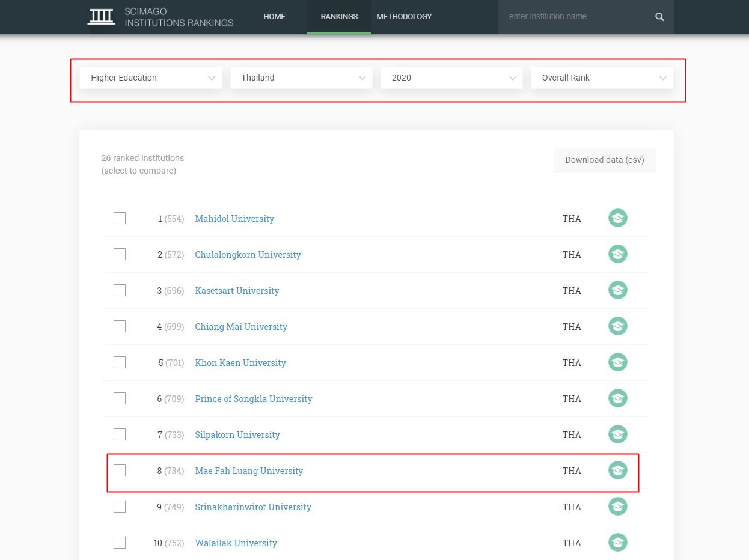Select Chulalongkorn University checkbox to compare
749x560 pixels.
tap(120, 254)
